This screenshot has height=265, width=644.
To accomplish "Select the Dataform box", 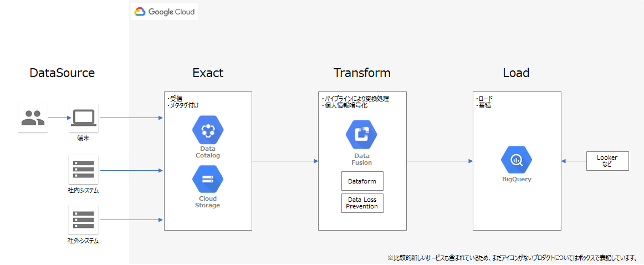I will pyautogui.click(x=362, y=181).
